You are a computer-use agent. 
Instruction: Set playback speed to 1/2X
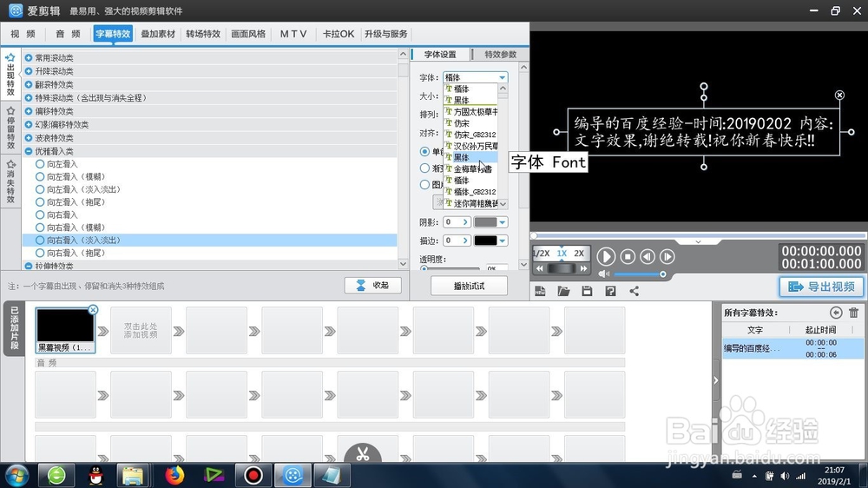point(541,254)
